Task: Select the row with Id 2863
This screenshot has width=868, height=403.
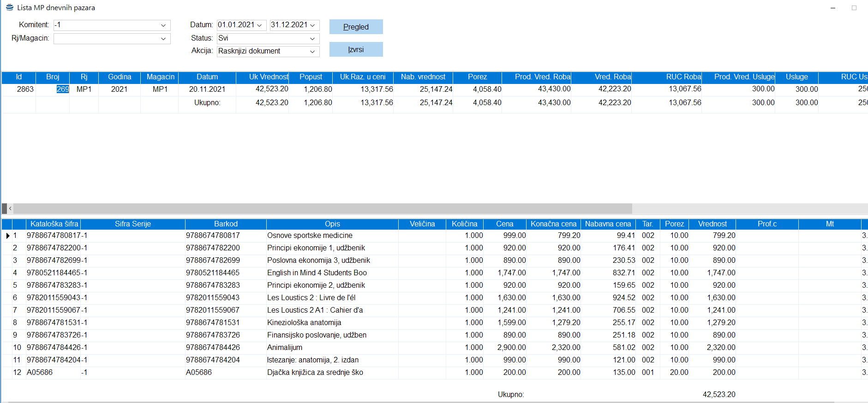Action: (25, 89)
